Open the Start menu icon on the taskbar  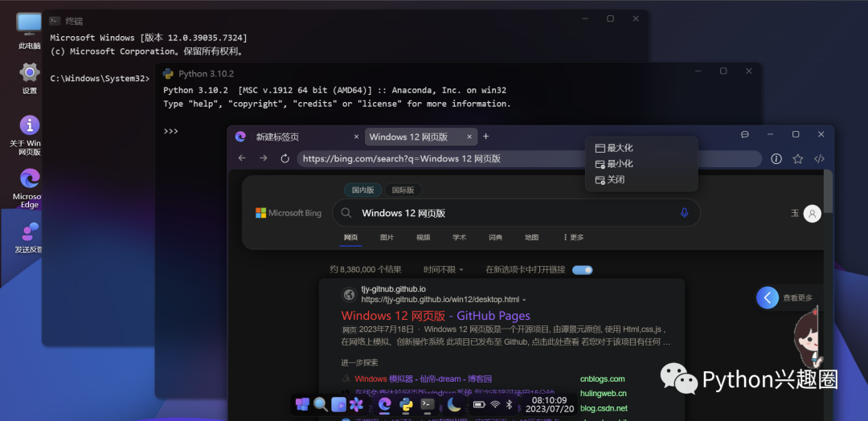pos(302,404)
